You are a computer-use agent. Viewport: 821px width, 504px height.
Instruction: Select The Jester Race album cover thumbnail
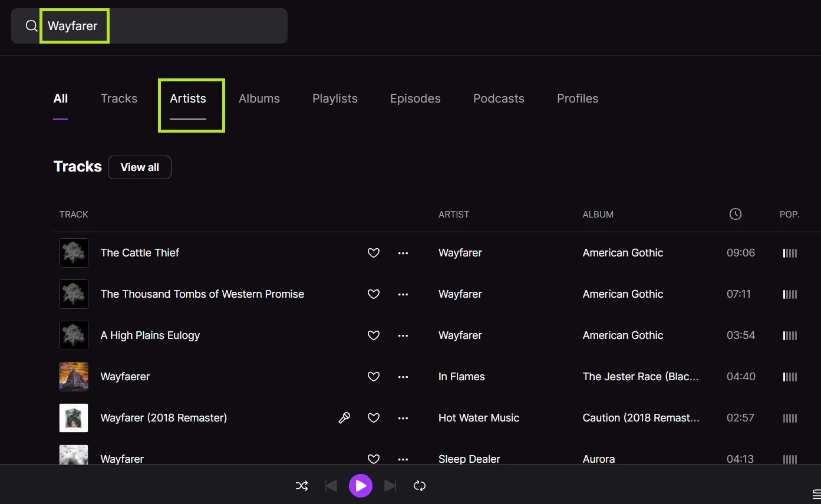(x=74, y=377)
